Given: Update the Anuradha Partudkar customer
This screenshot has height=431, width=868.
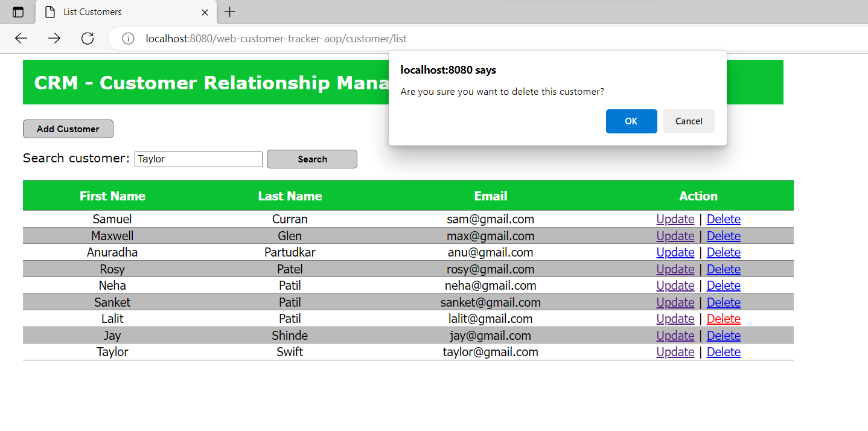Looking at the screenshot, I should (675, 252).
